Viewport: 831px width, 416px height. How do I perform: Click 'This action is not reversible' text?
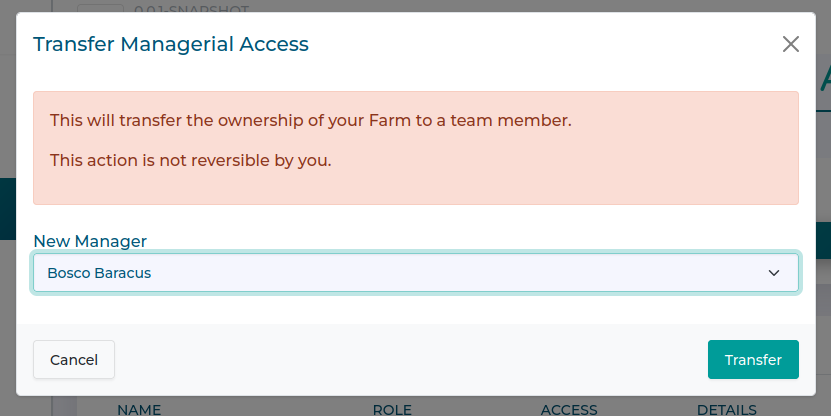190,159
